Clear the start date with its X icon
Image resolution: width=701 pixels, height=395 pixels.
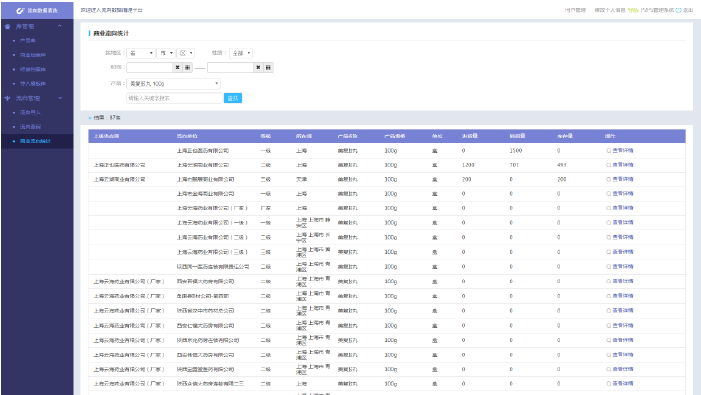point(177,67)
